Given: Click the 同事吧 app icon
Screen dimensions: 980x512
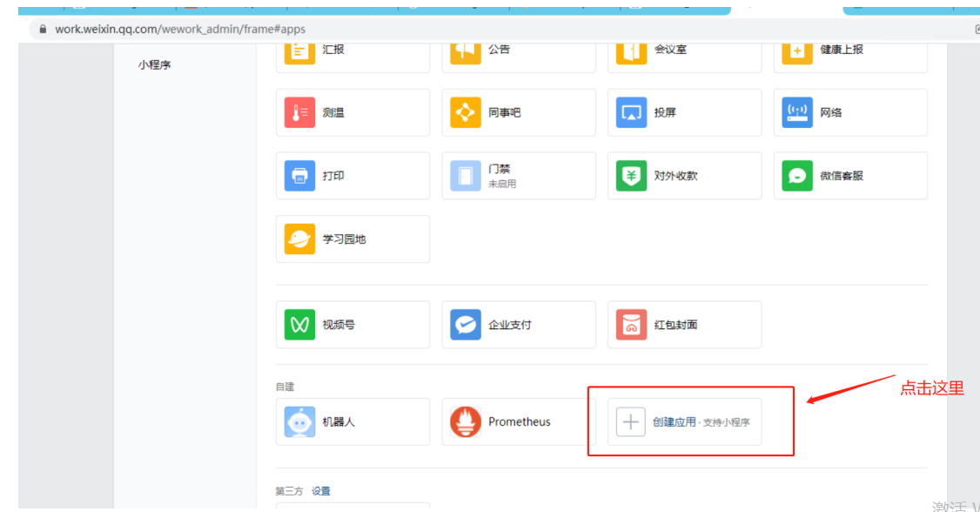Looking at the screenshot, I should tap(466, 112).
